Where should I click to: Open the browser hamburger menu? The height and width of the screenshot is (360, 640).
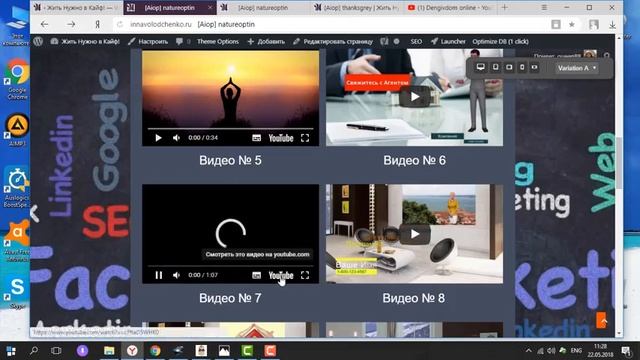click(544, 7)
